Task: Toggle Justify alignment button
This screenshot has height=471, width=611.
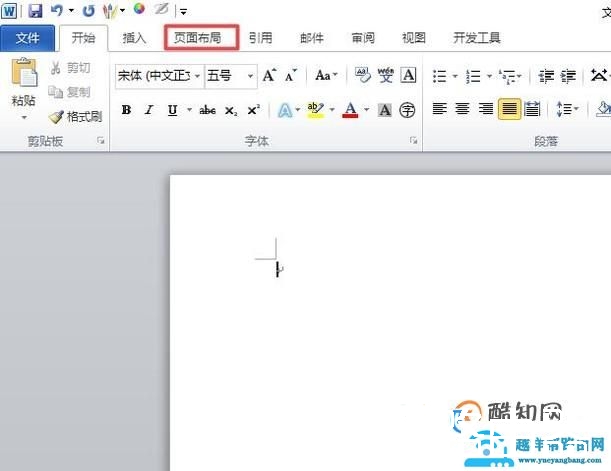Action: click(x=509, y=109)
